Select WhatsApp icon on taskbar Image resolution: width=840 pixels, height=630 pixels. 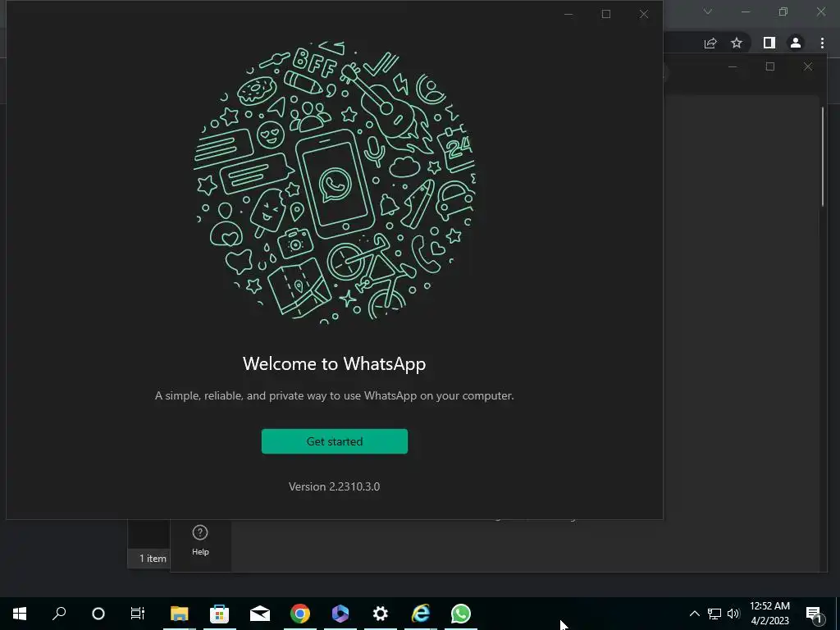pos(461,614)
